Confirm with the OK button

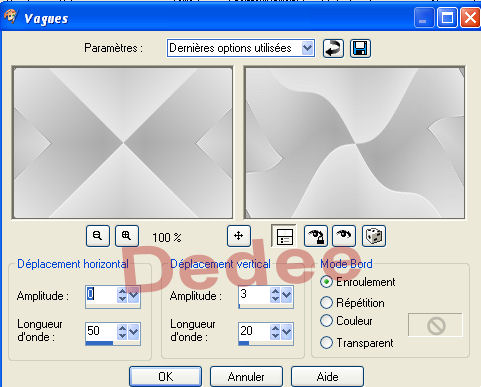166,377
